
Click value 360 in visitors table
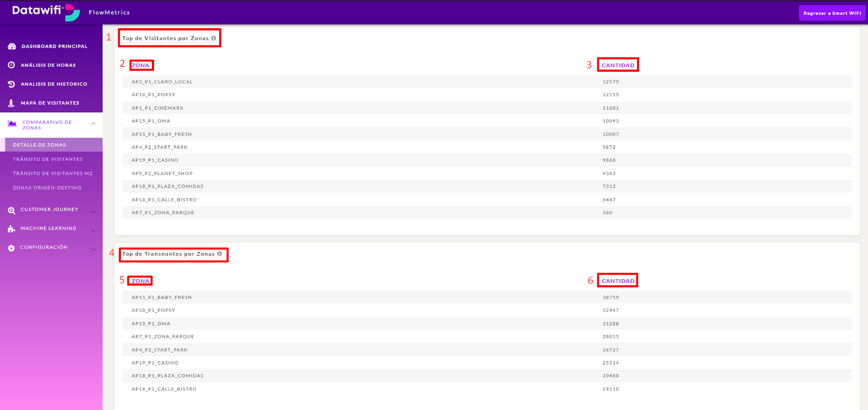607,213
